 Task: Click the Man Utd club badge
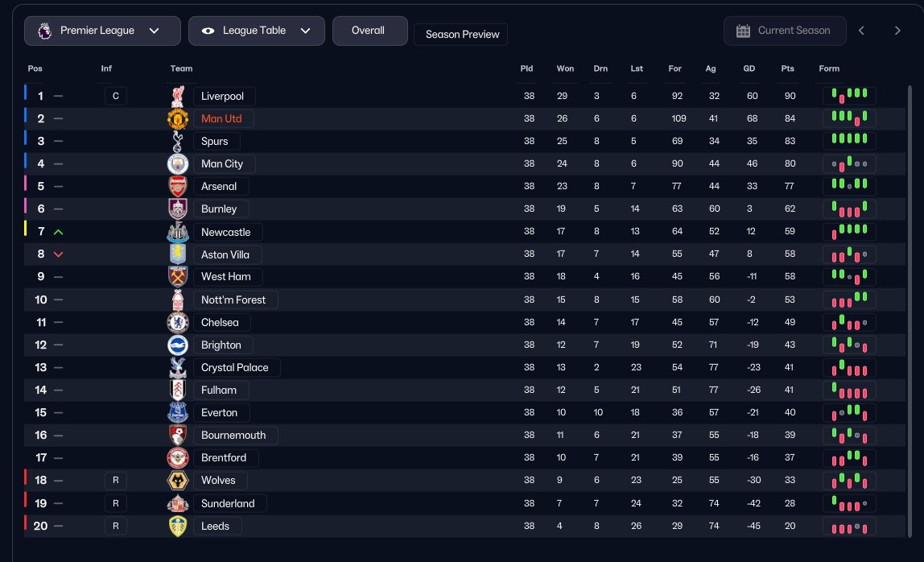(x=177, y=119)
